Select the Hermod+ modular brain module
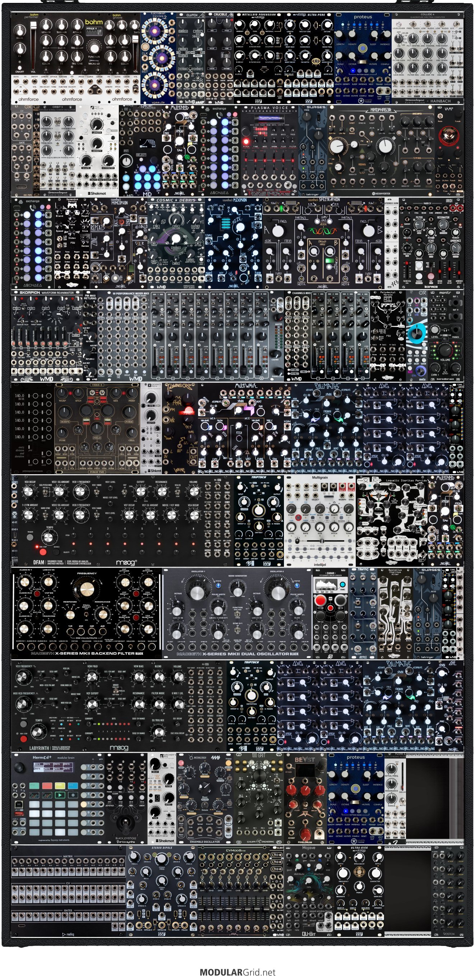Viewport: 476px width, 980px height. 58,799
